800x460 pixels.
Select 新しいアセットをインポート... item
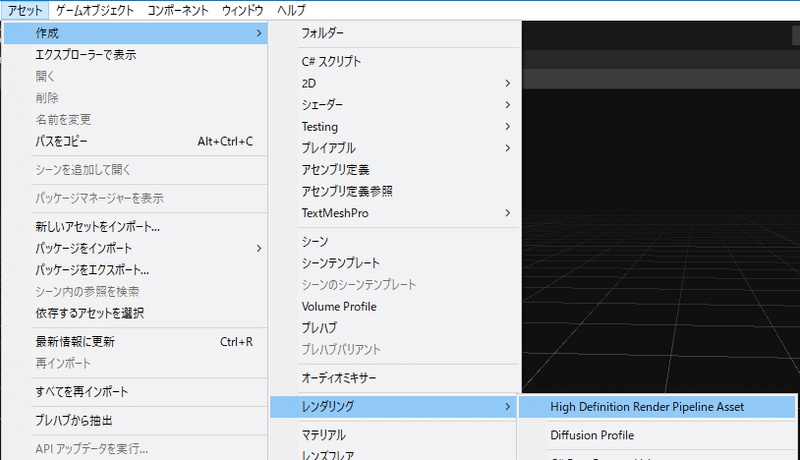pos(135,226)
